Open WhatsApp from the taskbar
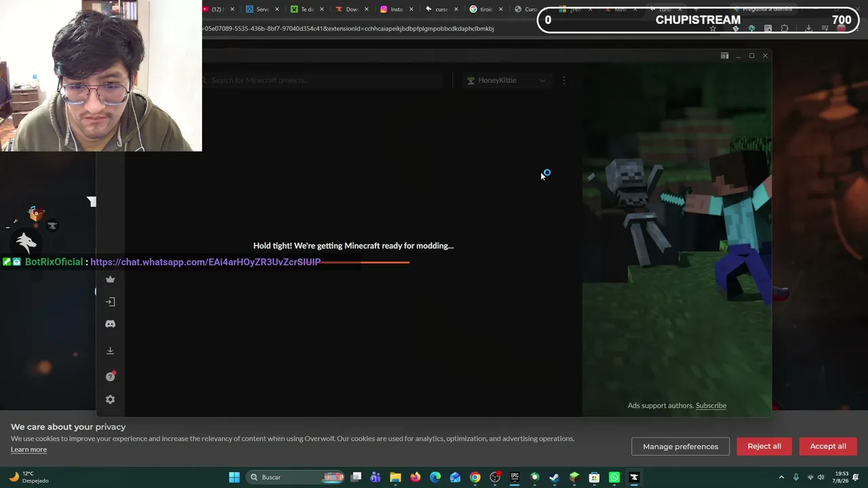The height and width of the screenshot is (488, 868). (614, 477)
